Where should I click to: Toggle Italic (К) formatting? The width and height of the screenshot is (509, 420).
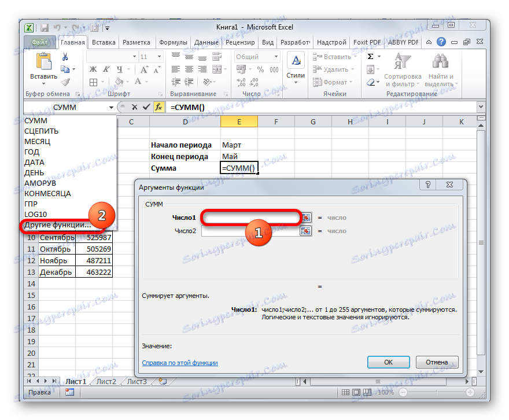[106, 69]
